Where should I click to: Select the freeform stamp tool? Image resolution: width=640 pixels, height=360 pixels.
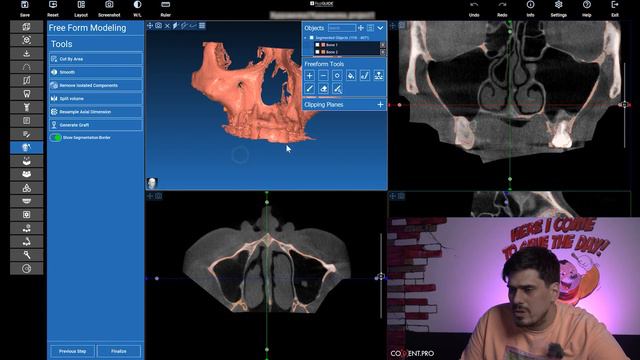tap(379, 76)
